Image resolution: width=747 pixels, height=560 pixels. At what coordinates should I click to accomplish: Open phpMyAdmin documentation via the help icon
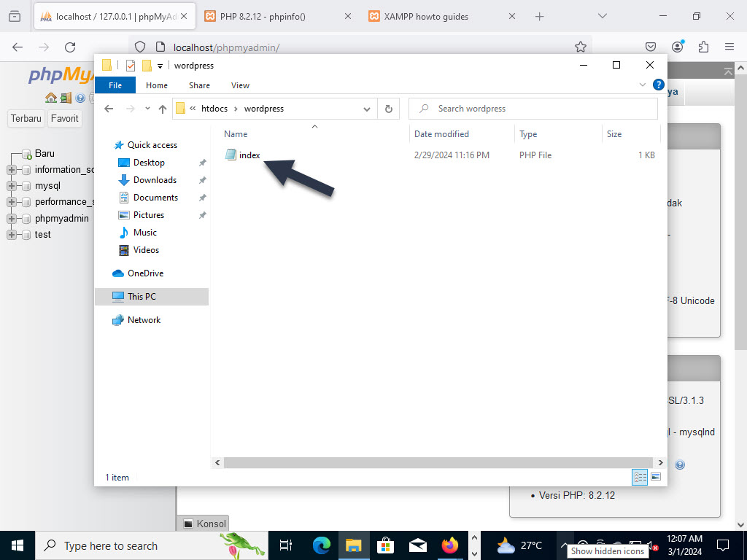tap(80, 96)
